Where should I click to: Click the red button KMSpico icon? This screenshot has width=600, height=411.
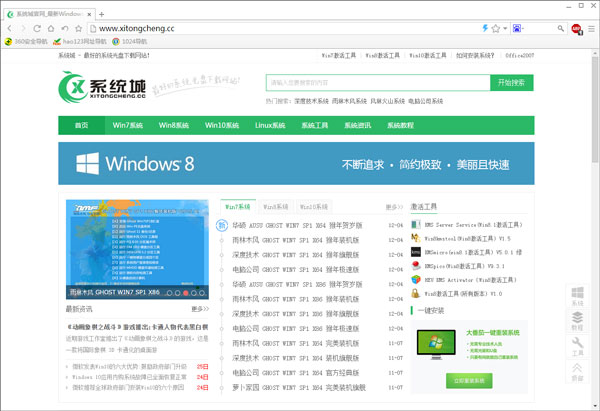coord(416,266)
